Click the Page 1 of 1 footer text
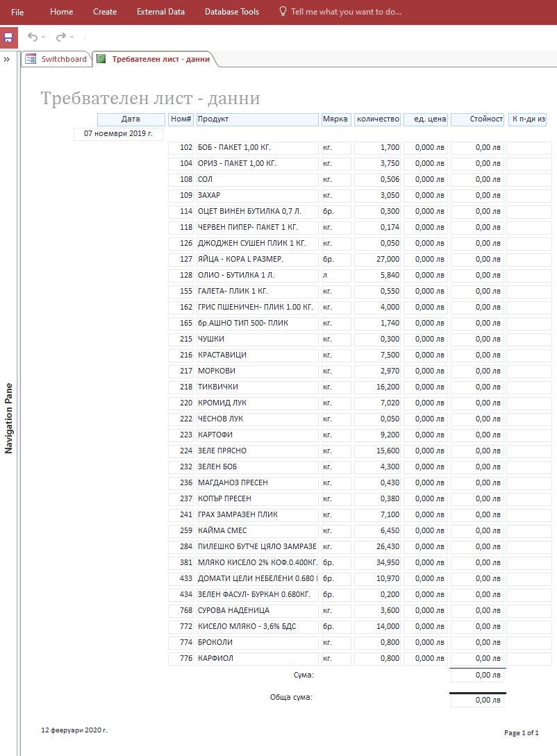Image resolution: width=557 pixels, height=756 pixels. pos(522,733)
